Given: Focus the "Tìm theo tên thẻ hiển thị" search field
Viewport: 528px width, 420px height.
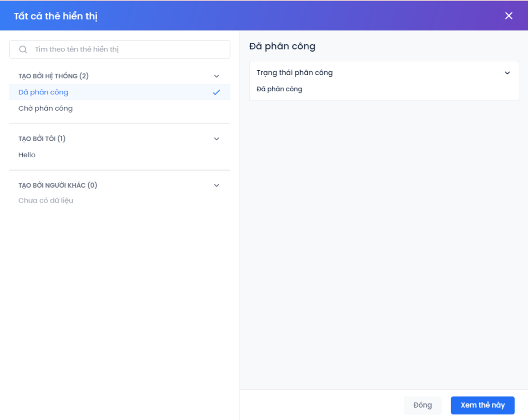Looking at the screenshot, I should tap(120, 49).
